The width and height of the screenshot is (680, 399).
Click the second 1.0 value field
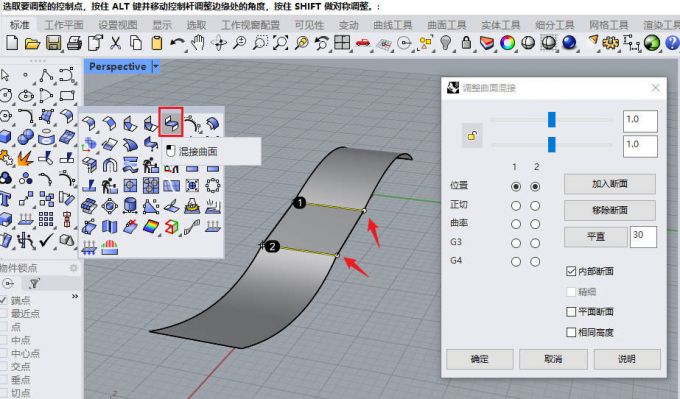[640, 146]
